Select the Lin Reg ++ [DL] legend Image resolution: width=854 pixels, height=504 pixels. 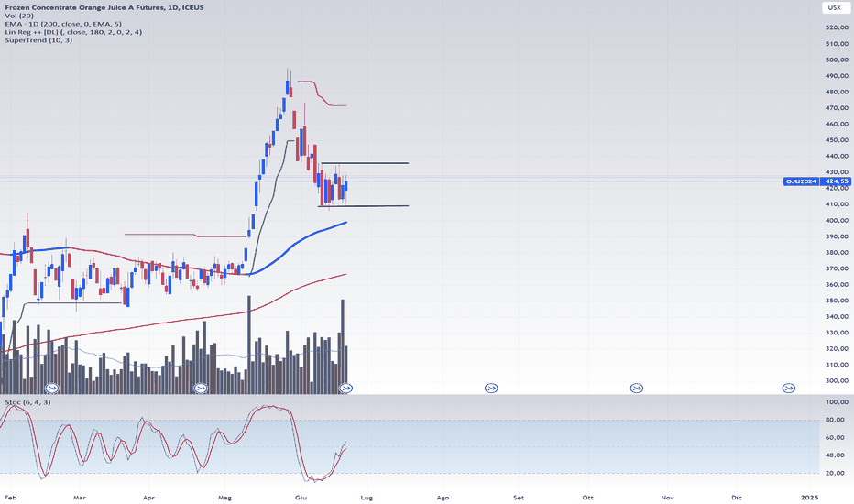[x=73, y=32]
